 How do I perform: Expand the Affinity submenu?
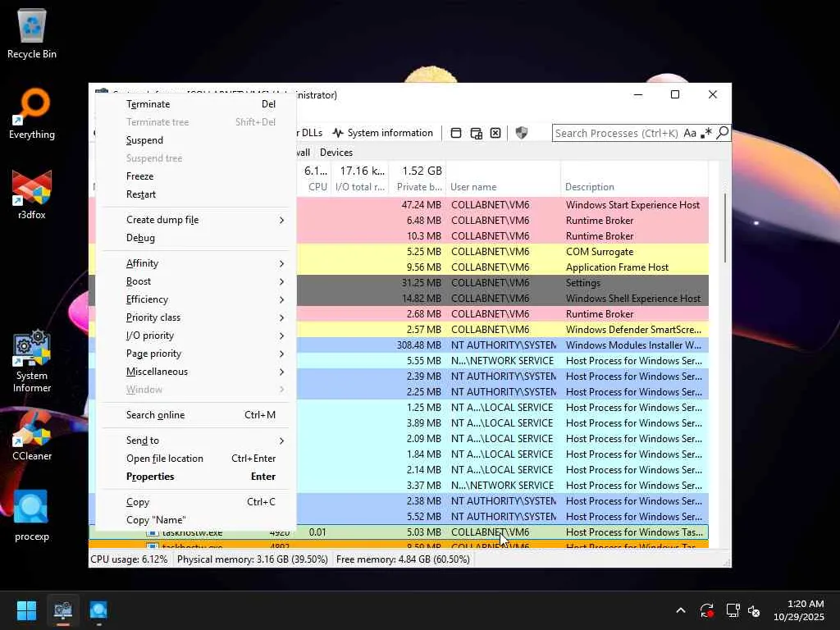[196, 263]
